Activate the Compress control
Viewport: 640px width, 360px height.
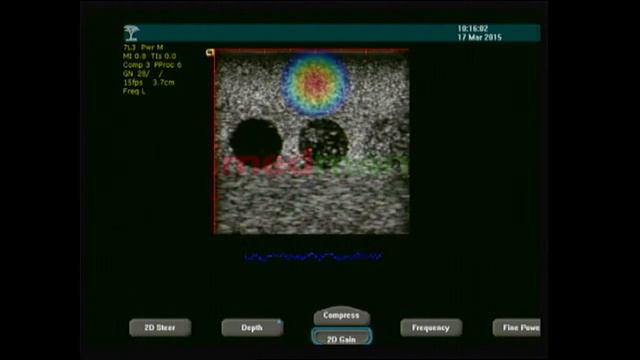342,315
